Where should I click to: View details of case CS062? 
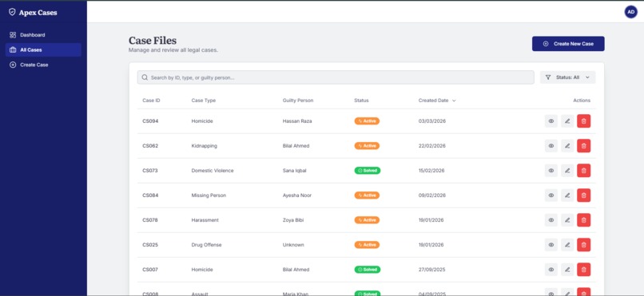(551, 145)
